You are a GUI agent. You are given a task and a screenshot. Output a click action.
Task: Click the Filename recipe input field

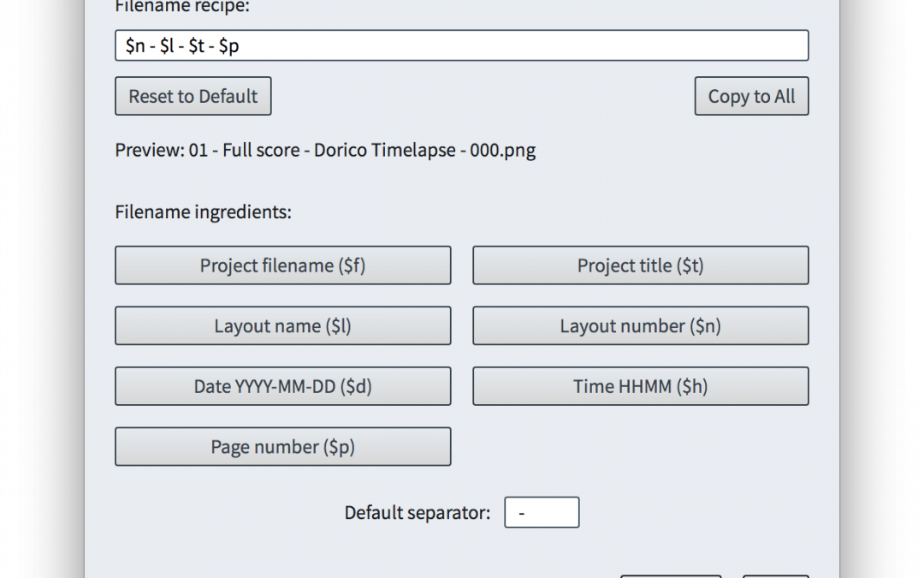click(x=461, y=45)
